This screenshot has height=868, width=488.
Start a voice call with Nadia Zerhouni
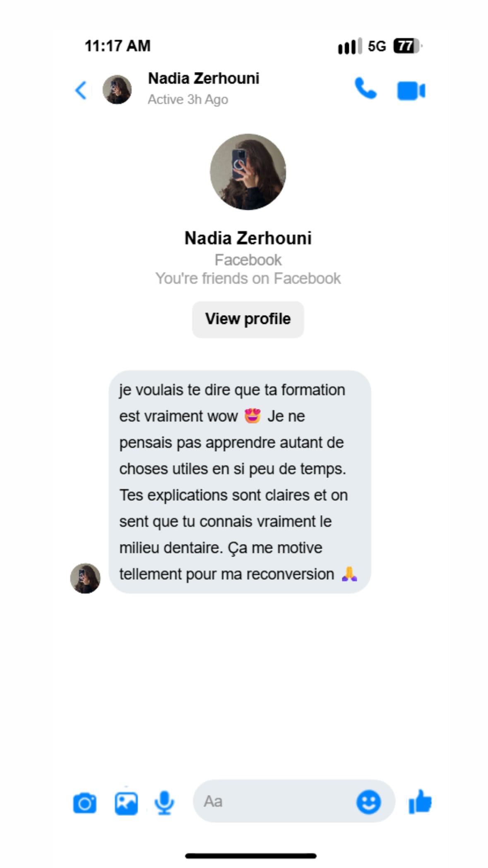coord(365,89)
